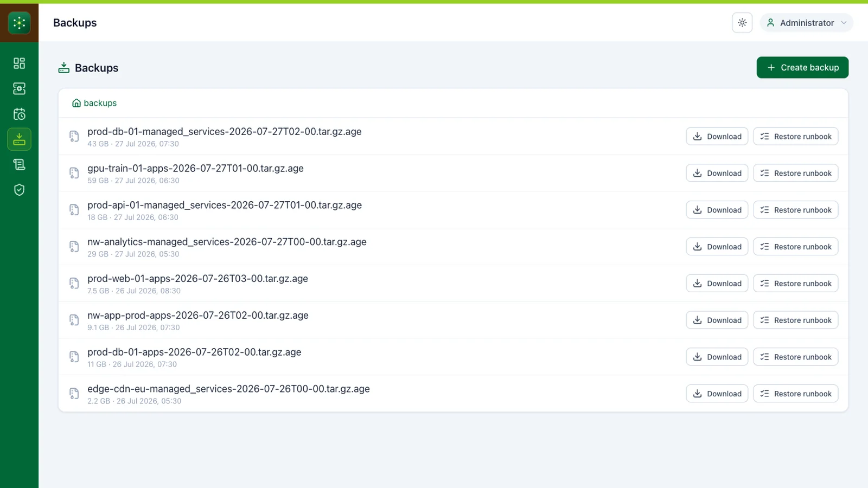The width and height of the screenshot is (868, 488).
Task: Click the '7.5 GB · 26 Jul 2026, 08:30' details
Action: (x=134, y=291)
